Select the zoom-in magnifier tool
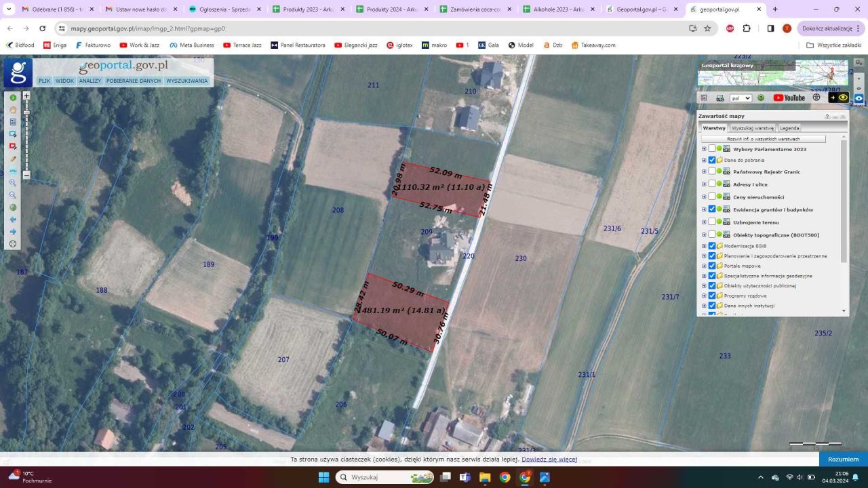Viewport: 868px width, 488px height. coord(13,182)
